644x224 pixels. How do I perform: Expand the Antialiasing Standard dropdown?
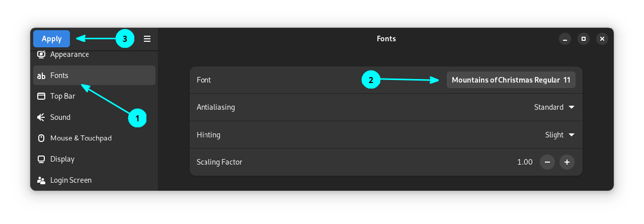554,107
